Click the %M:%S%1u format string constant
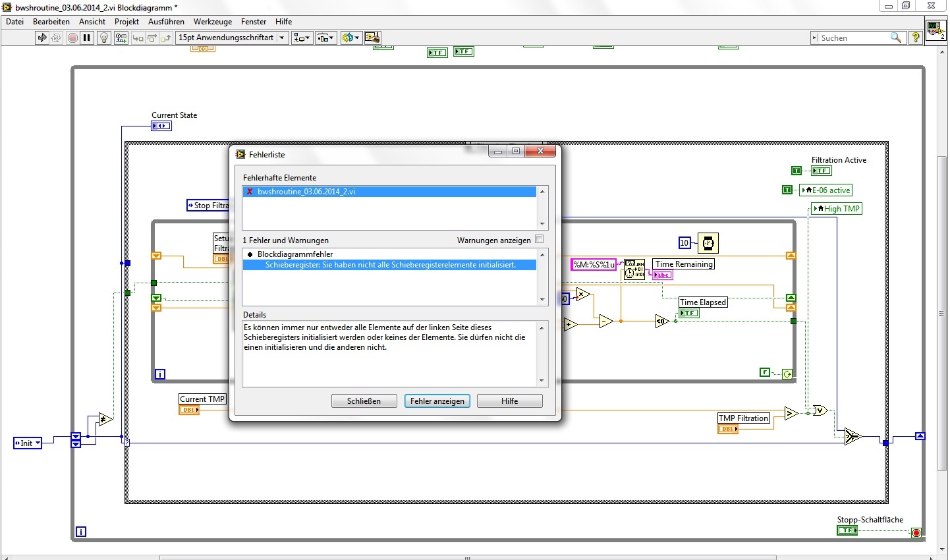950x560 pixels. [594, 265]
